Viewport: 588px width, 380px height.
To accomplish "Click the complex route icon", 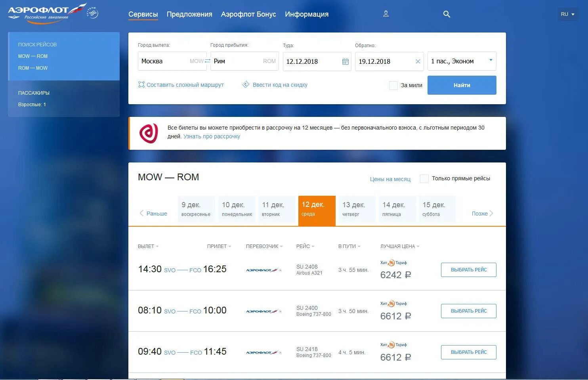I will [141, 84].
